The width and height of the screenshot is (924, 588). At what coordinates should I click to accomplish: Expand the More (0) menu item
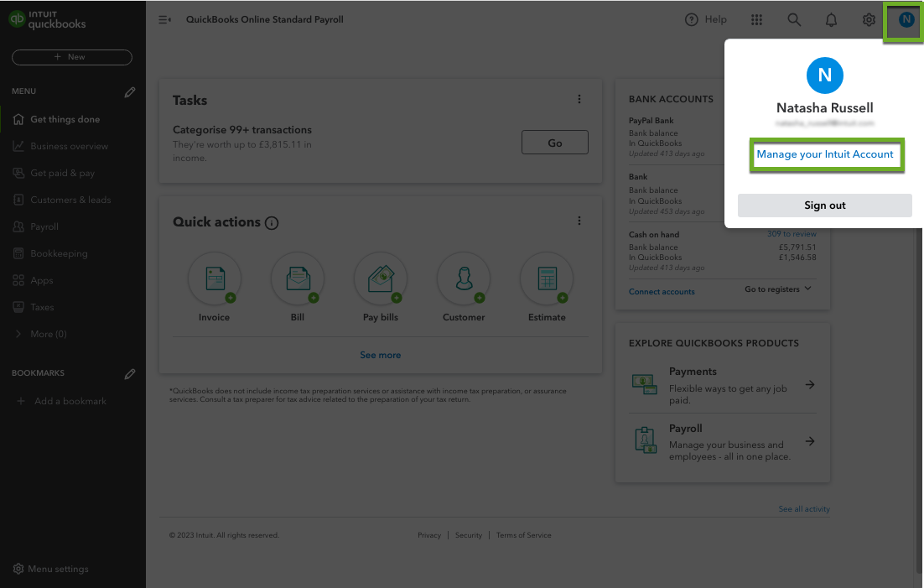coord(48,334)
